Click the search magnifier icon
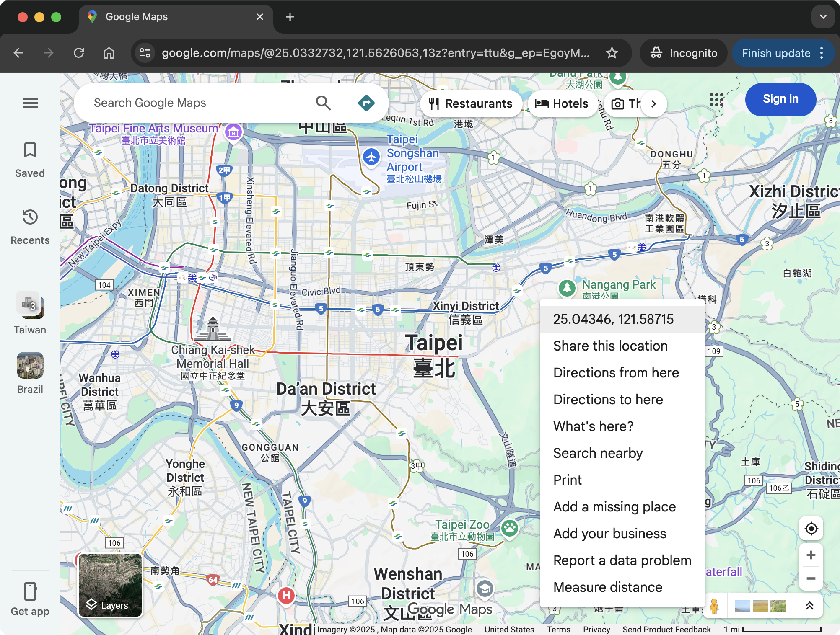840x635 pixels. coord(323,103)
